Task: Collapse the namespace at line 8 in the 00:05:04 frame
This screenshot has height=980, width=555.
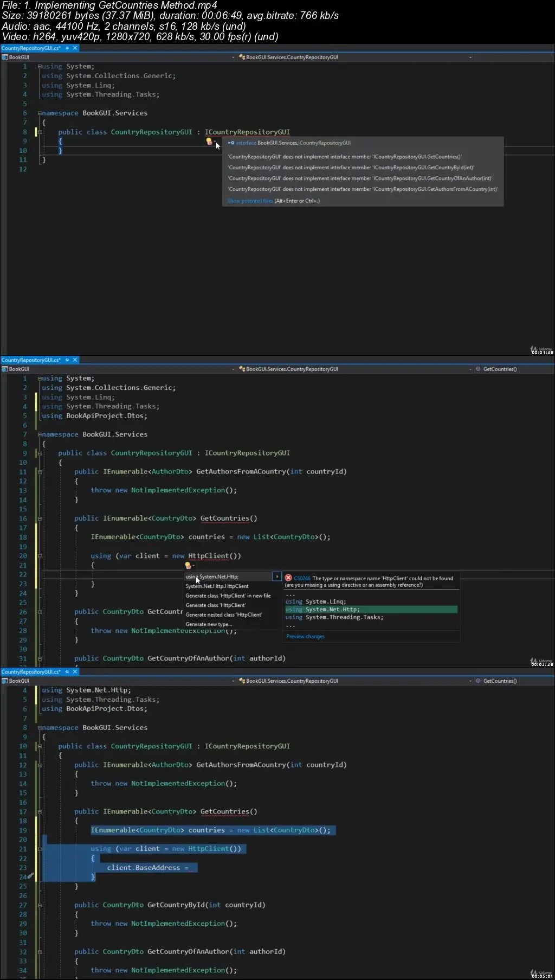Action: click(40, 728)
